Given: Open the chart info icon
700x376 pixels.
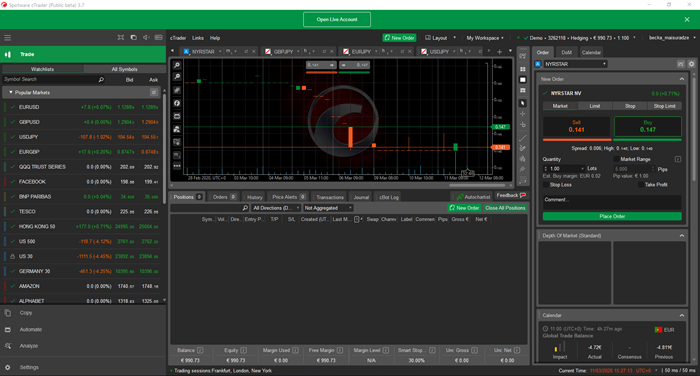Looking at the screenshot, I should point(177,103).
